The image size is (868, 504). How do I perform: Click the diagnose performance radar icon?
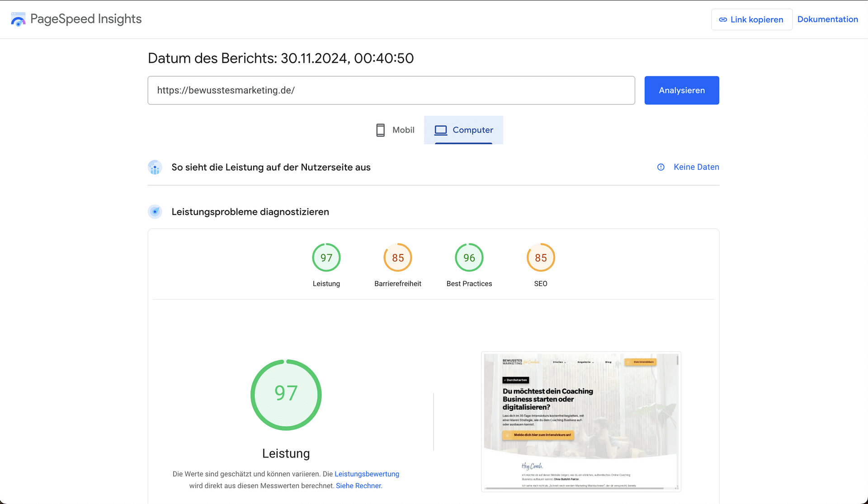[155, 212]
